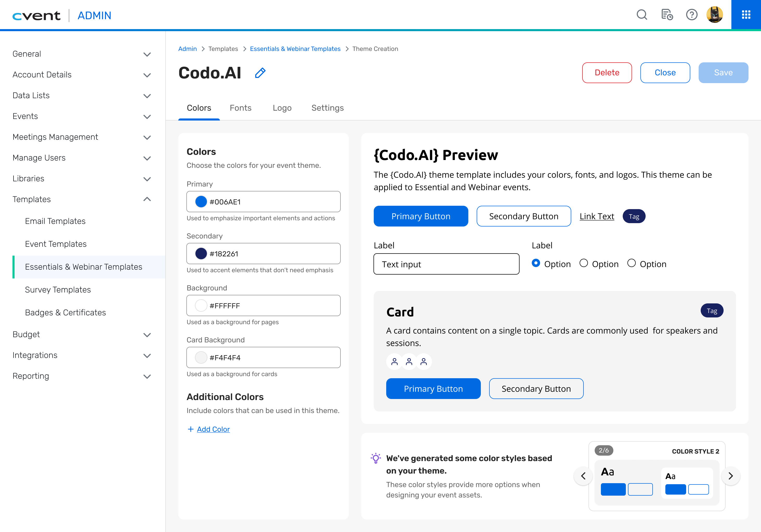Open Badges & Certificates in sidebar
The image size is (761, 532).
pyautogui.click(x=65, y=313)
